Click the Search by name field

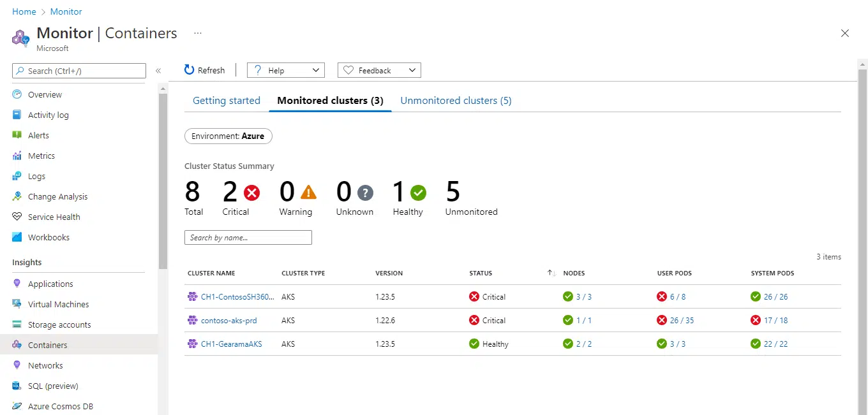(x=248, y=237)
